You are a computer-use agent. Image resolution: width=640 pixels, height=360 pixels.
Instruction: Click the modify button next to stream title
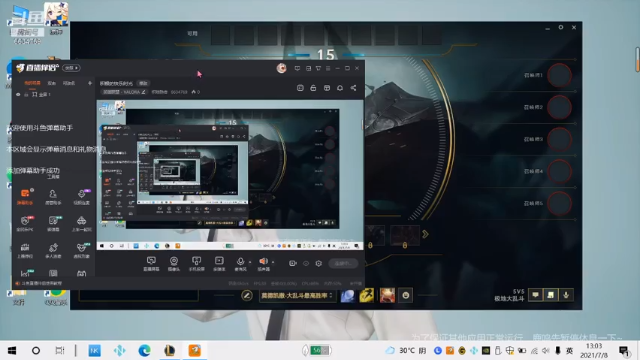pos(143,83)
